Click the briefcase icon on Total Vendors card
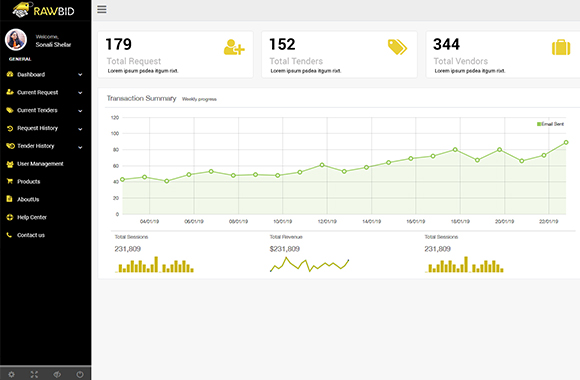Screen dimensions: 580x380 (561, 47)
